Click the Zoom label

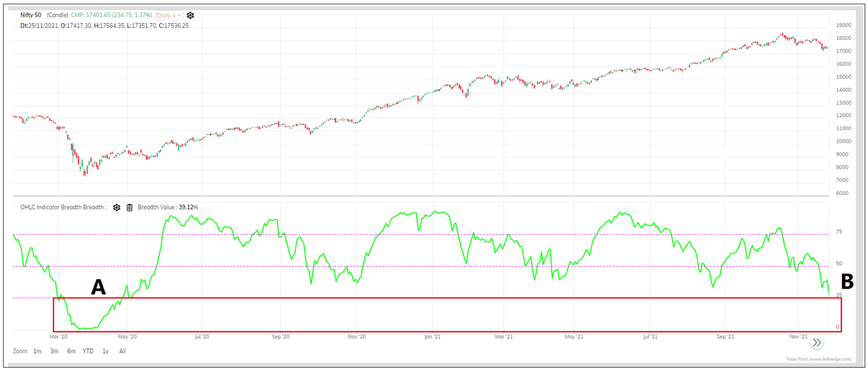pyautogui.click(x=20, y=351)
